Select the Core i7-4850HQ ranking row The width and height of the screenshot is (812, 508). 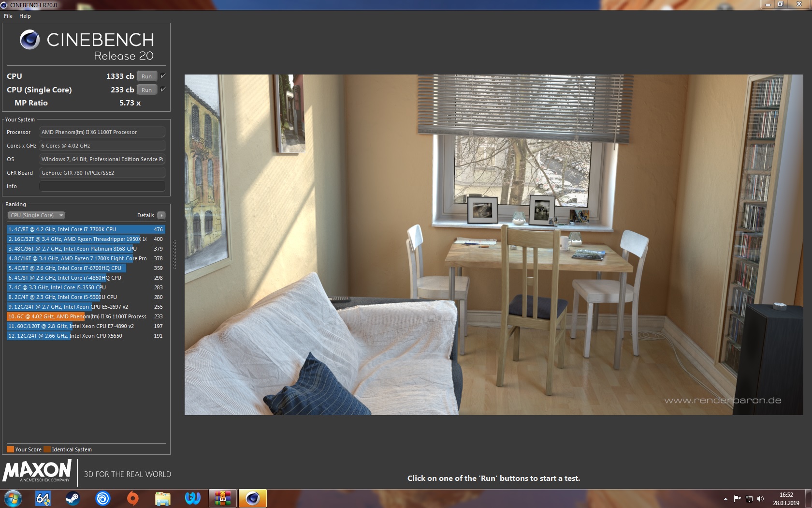[86, 278]
